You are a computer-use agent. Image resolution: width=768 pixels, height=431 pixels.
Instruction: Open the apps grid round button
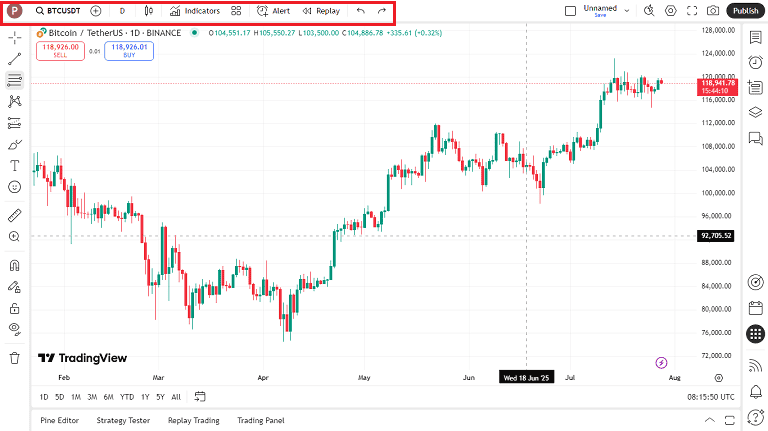pyautogui.click(x=756, y=334)
